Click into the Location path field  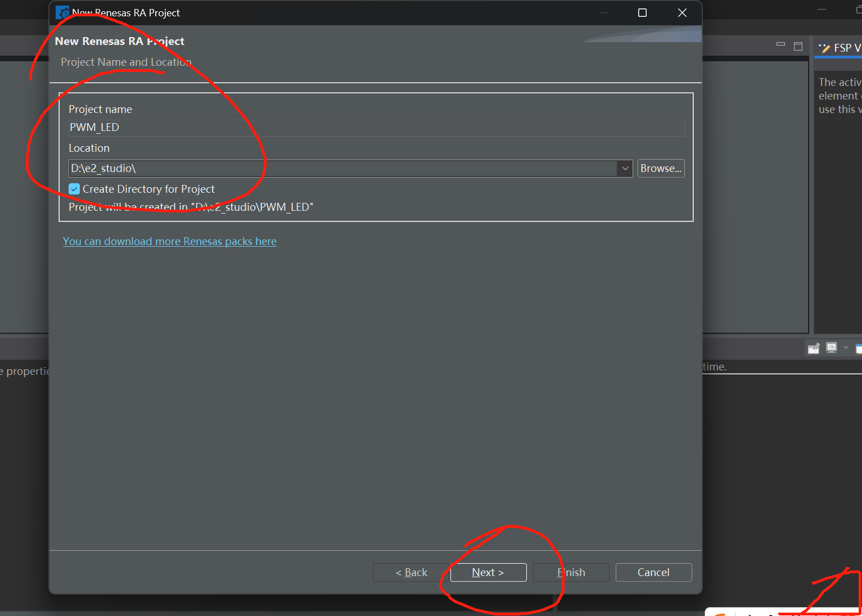click(x=343, y=169)
